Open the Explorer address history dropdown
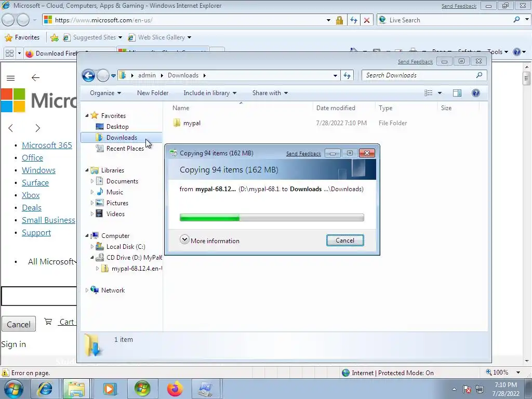This screenshot has height=399, width=532. pyautogui.click(x=335, y=75)
